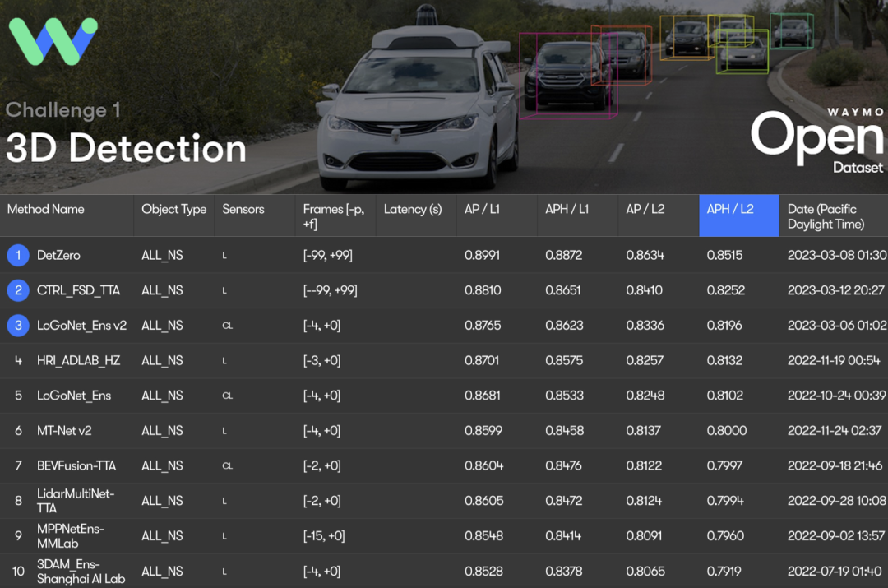Open the DetZero method entry
888x588 pixels.
(x=58, y=256)
